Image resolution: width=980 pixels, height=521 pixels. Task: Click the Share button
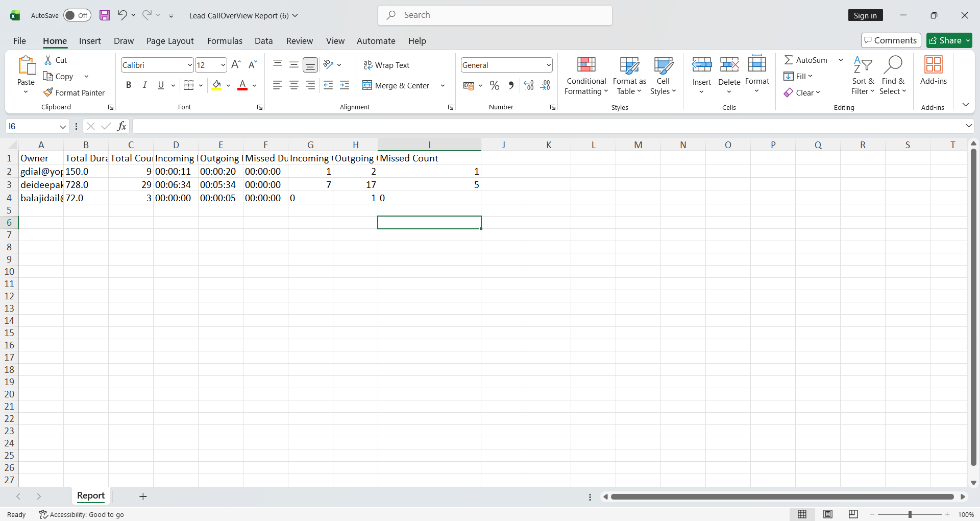pyautogui.click(x=949, y=40)
